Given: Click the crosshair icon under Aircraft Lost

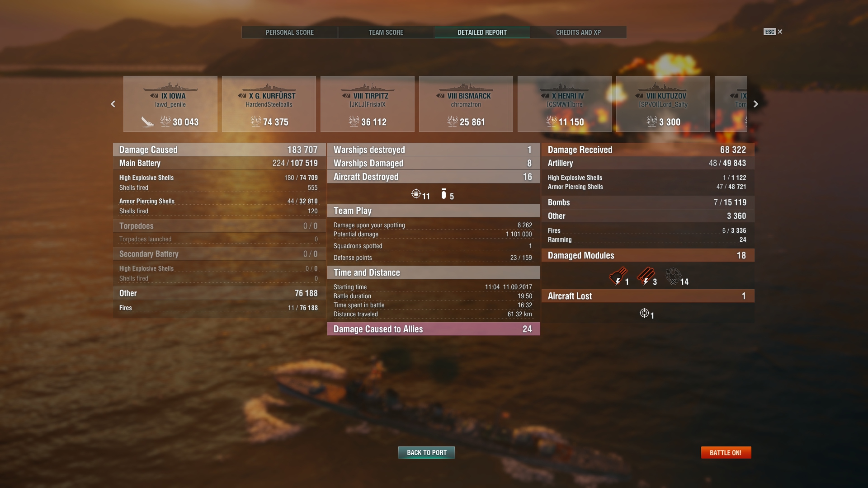Looking at the screenshot, I should point(644,313).
